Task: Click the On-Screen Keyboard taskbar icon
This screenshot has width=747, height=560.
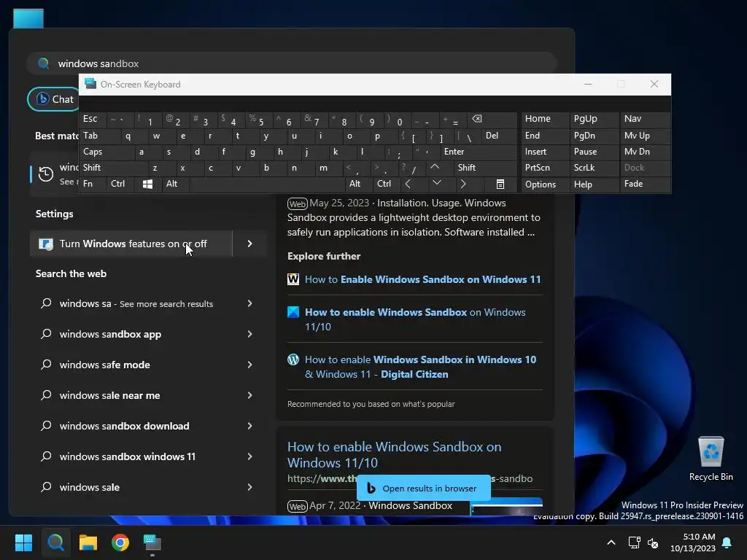Action: pos(152,542)
